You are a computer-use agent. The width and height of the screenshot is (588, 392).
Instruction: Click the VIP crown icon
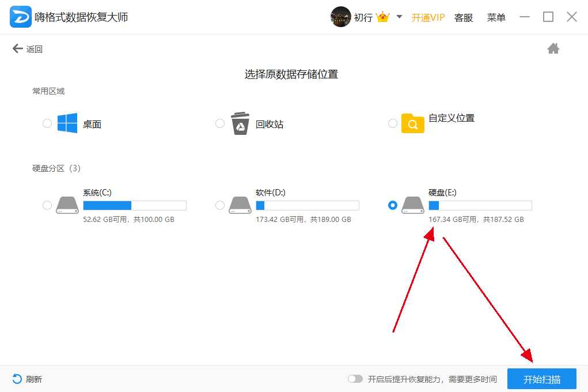click(x=382, y=17)
